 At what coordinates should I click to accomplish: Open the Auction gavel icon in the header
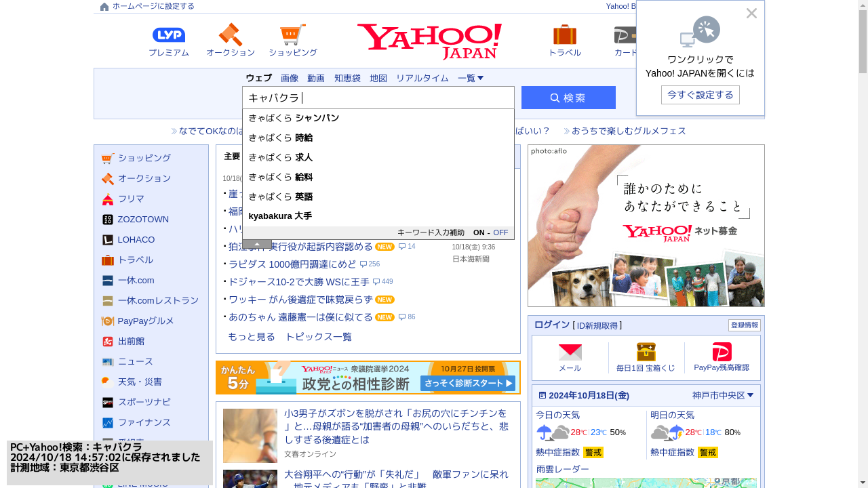click(x=231, y=35)
